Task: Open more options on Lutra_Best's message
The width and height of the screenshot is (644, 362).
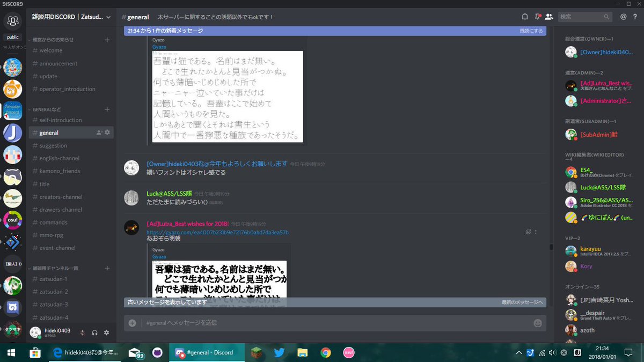Action: tap(536, 232)
